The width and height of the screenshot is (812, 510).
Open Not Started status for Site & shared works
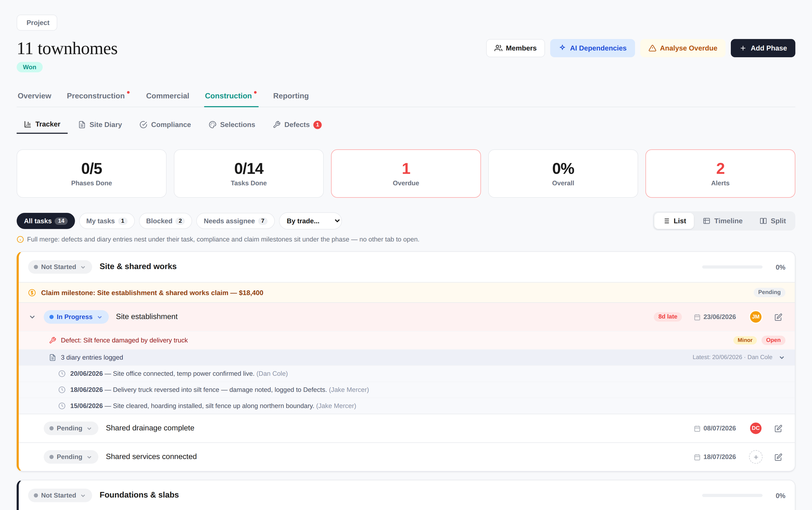pyautogui.click(x=60, y=267)
